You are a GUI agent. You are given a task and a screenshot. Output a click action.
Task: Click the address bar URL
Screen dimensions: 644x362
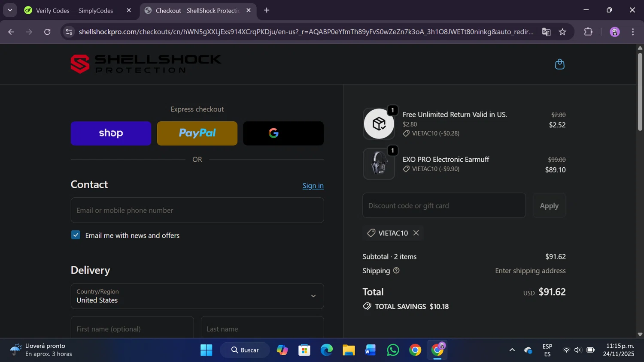pyautogui.click(x=306, y=32)
